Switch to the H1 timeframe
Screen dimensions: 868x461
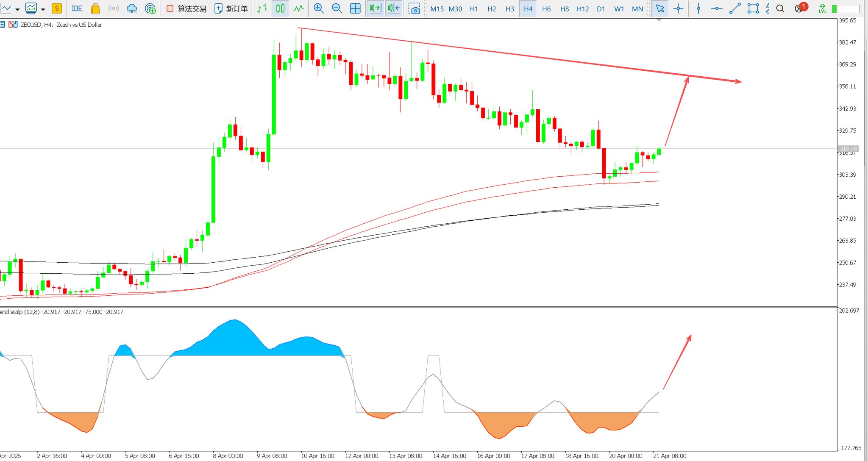[473, 8]
